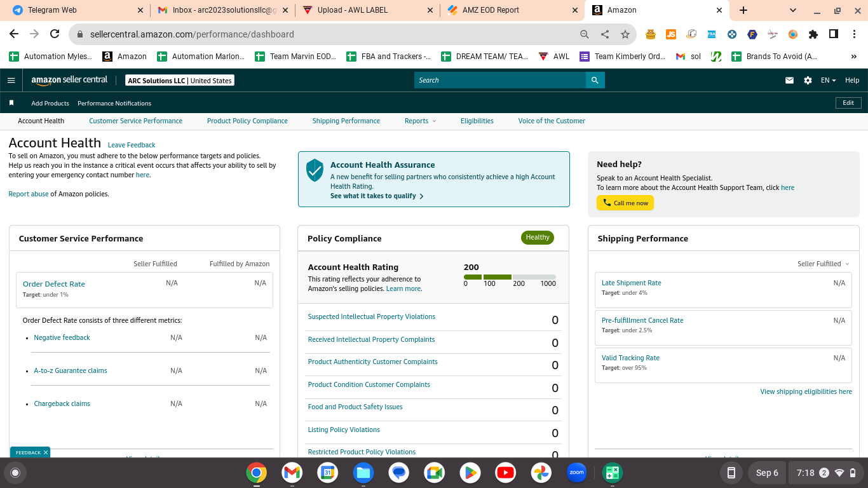Click the Chrome address bar URL
868x488 pixels.
[x=192, y=34]
